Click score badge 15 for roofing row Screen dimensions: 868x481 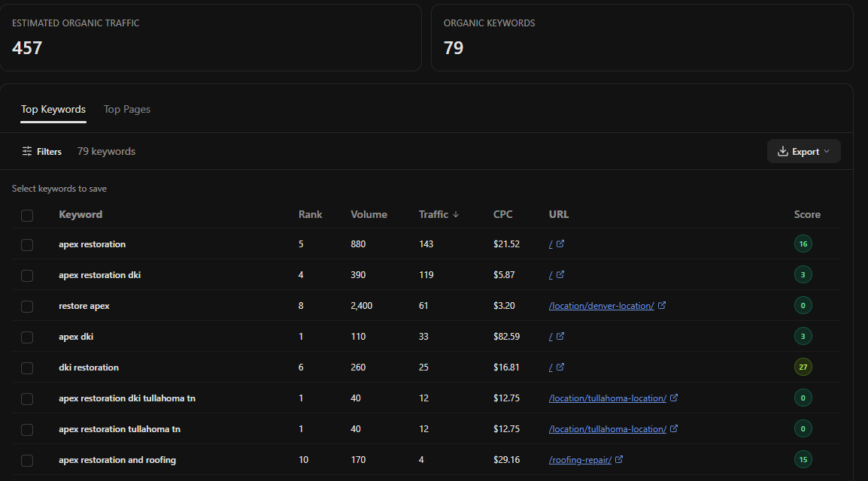click(x=803, y=459)
